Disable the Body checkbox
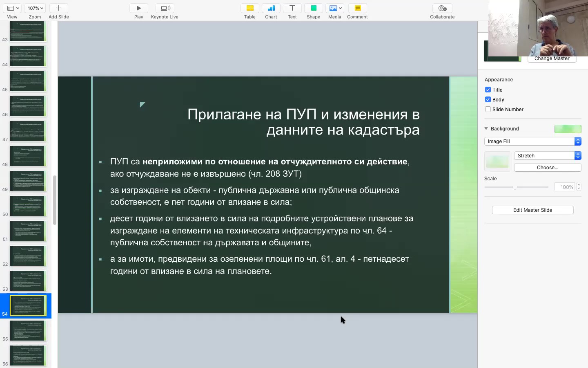 [488, 99]
